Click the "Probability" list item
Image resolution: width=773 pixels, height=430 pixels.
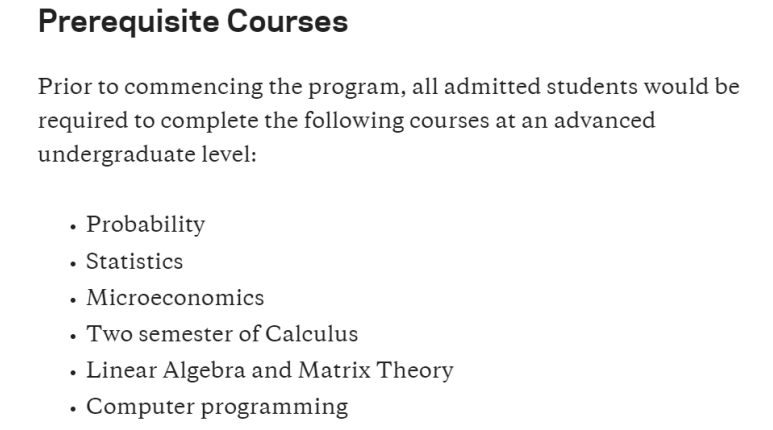pyautogui.click(x=145, y=225)
